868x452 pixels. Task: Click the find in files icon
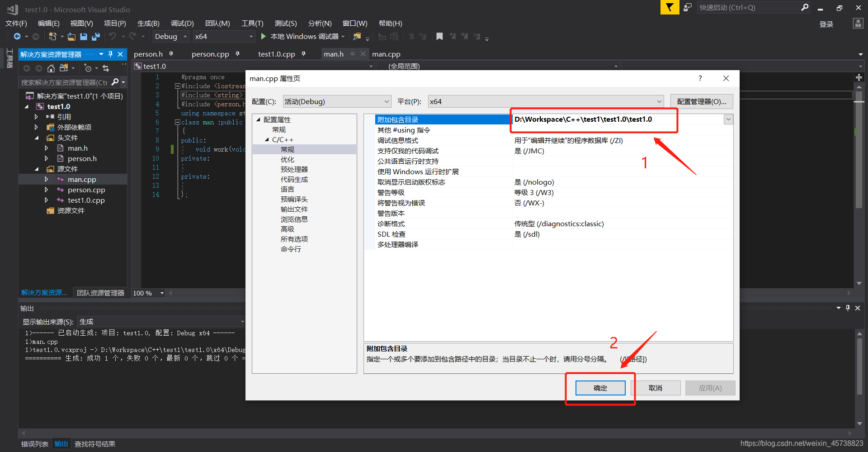[x=357, y=37]
